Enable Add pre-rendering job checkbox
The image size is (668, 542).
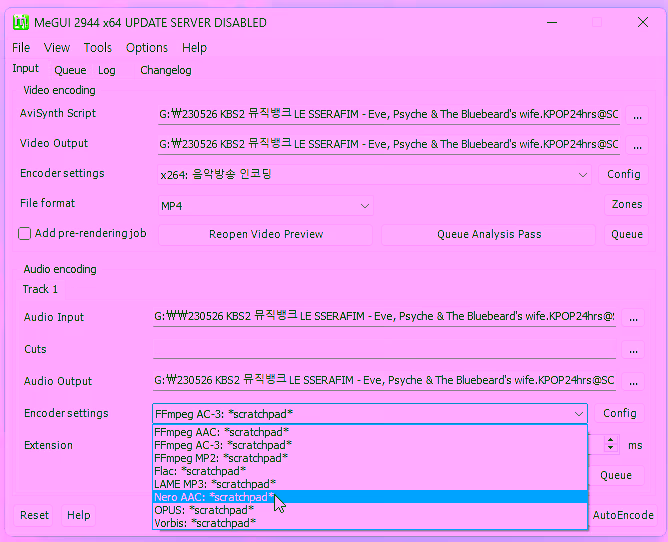point(25,234)
